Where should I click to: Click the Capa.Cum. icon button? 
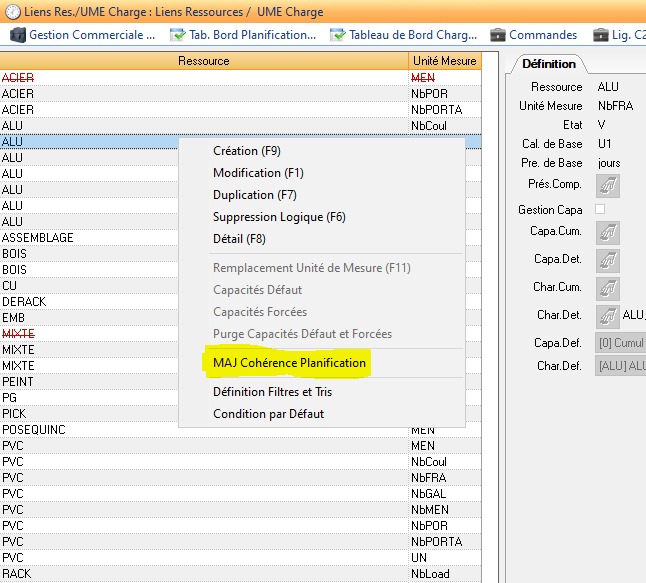[x=608, y=233]
